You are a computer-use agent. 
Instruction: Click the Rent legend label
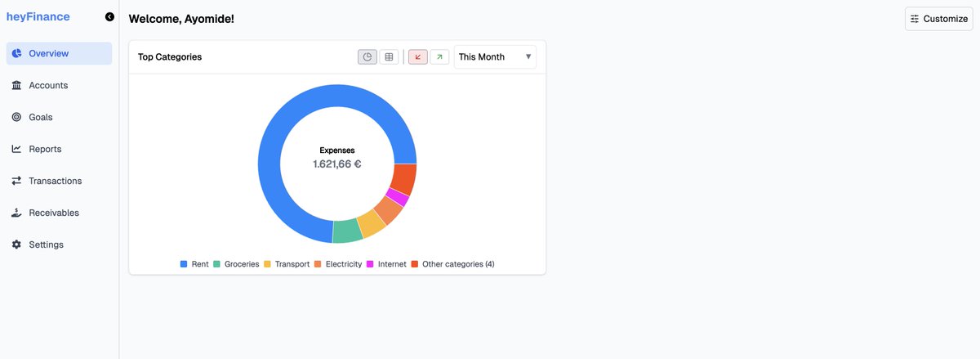coord(200,264)
